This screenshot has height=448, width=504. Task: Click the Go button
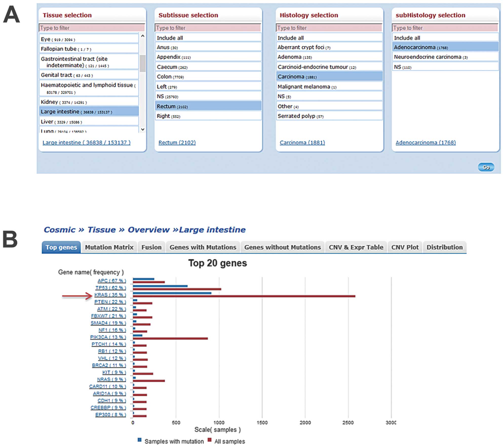486,167
